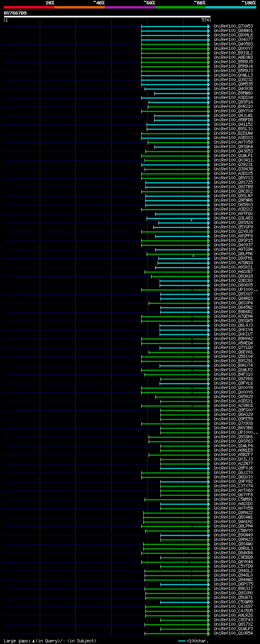260x644 pixels.
Task: Select the AV766709 query label
Action: 15,13
